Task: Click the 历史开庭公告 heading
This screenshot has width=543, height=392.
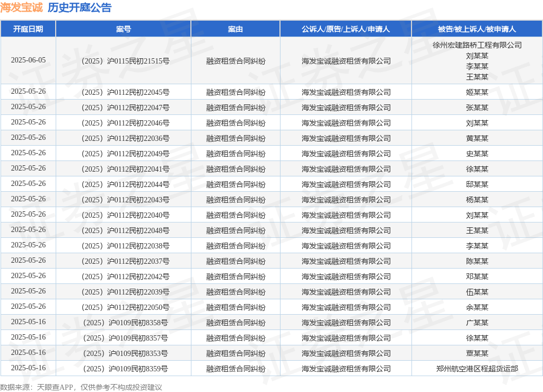Action: tap(80, 7)
